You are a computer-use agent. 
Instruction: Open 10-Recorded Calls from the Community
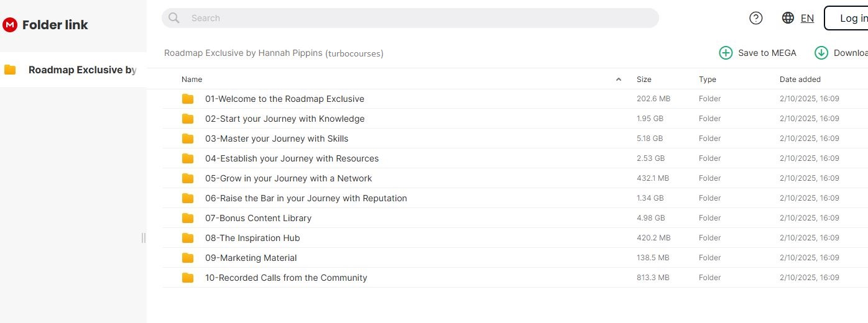(286, 278)
